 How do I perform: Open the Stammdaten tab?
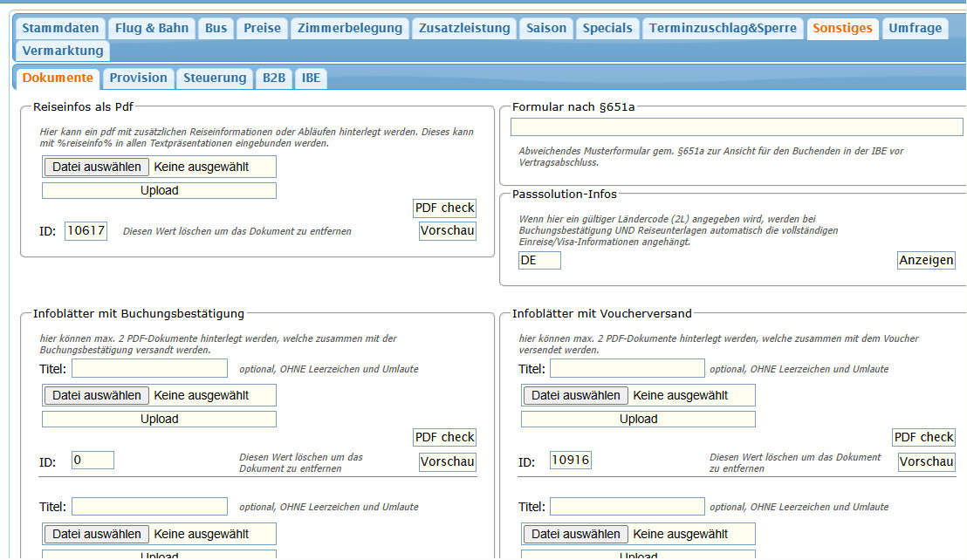pos(61,28)
